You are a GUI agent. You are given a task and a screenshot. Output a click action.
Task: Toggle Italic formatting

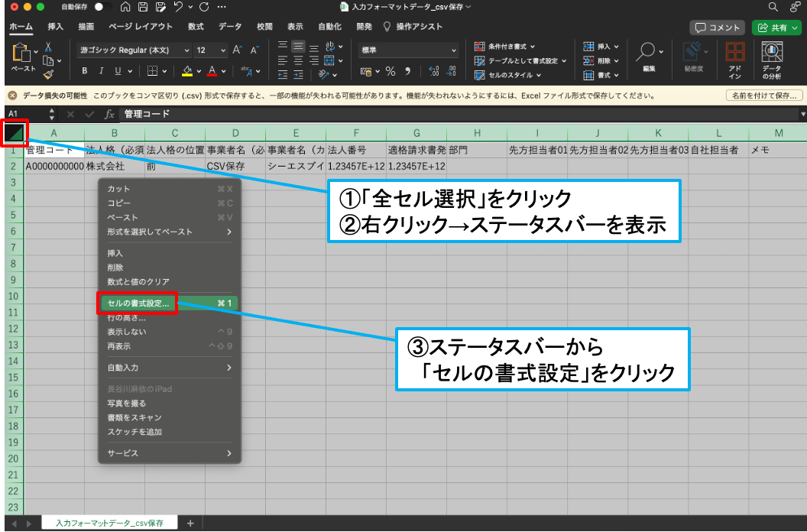[101, 71]
